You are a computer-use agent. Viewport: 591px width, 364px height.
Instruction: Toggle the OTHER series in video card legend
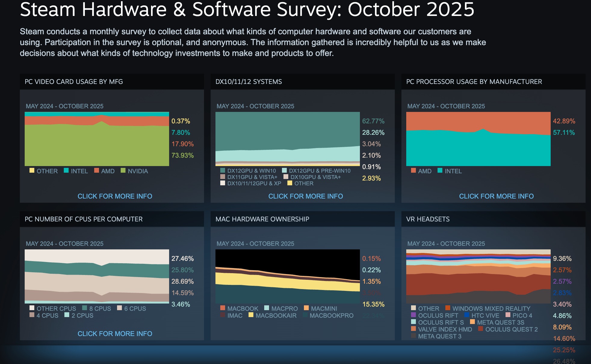31,171
